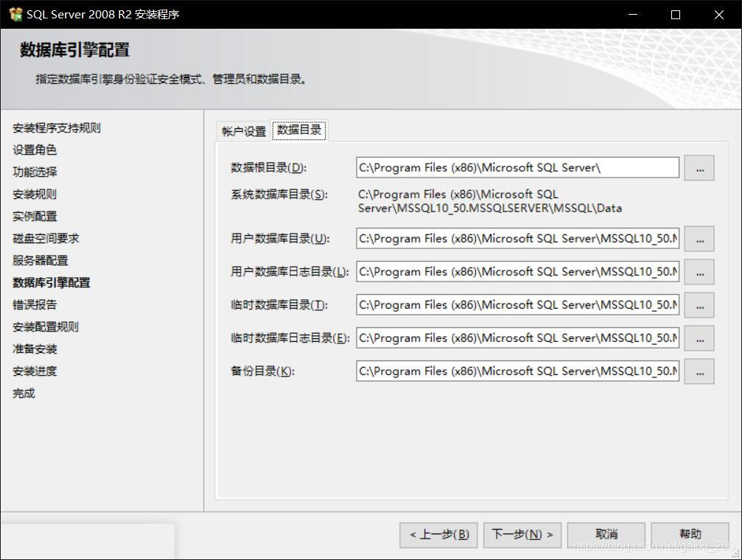Open the browse icon for 数据根目录

tap(699, 167)
